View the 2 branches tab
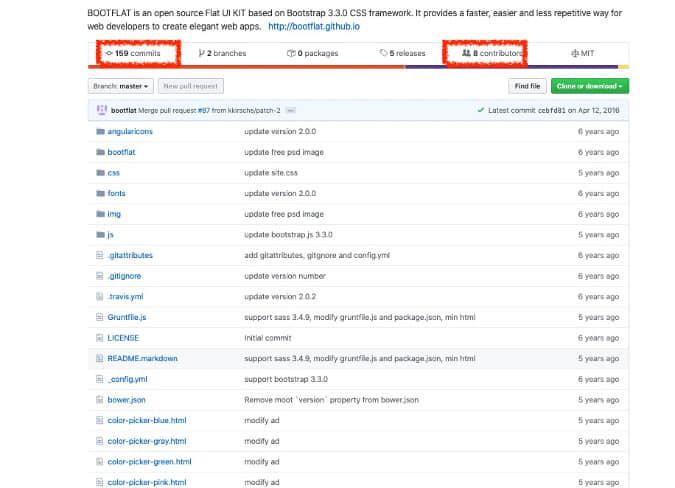 pyautogui.click(x=222, y=53)
